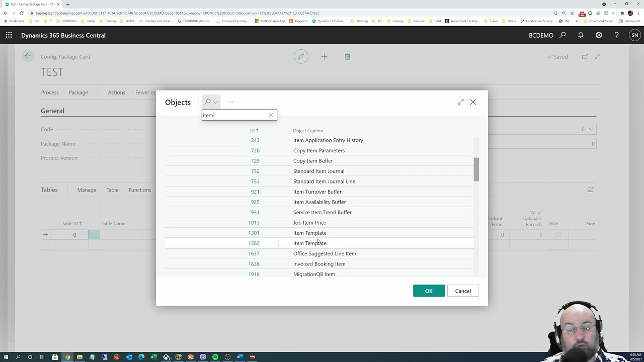The image size is (644, 362).
Task: Click the Object Caption column header
Action: pos(308,131)
